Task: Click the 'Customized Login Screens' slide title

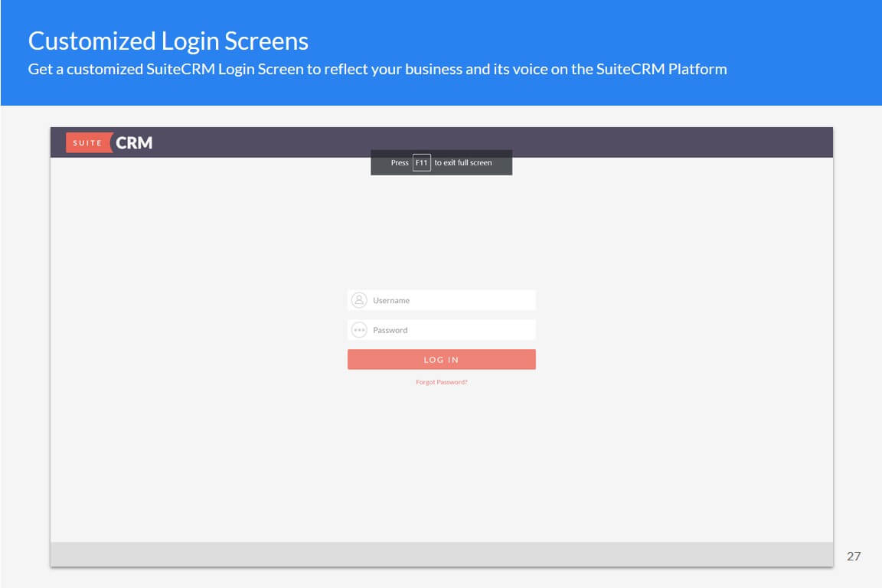Action: pos(168,41)
